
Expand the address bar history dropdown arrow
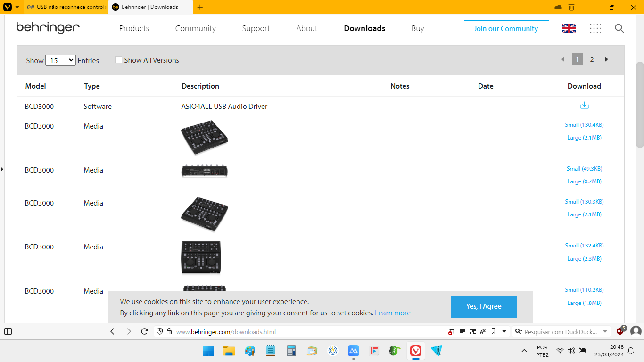click(504, 331)
